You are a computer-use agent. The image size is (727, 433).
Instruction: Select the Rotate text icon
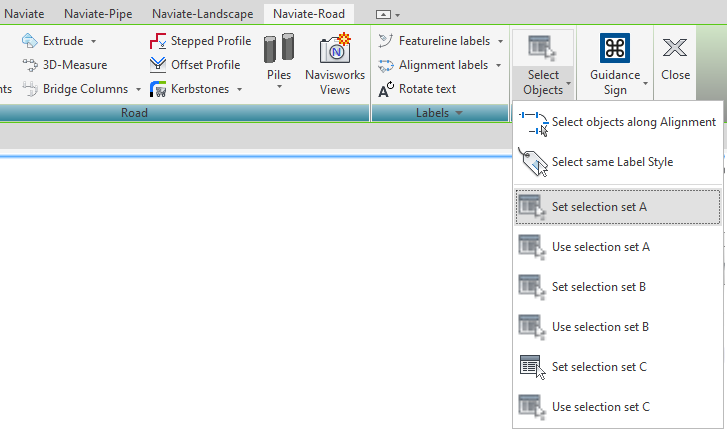click(386, 89)
